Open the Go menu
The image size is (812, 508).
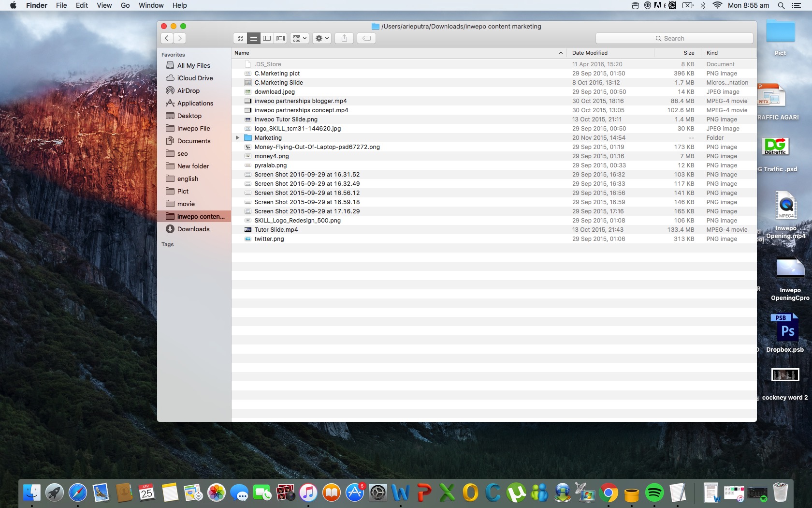tap(125, 5)
